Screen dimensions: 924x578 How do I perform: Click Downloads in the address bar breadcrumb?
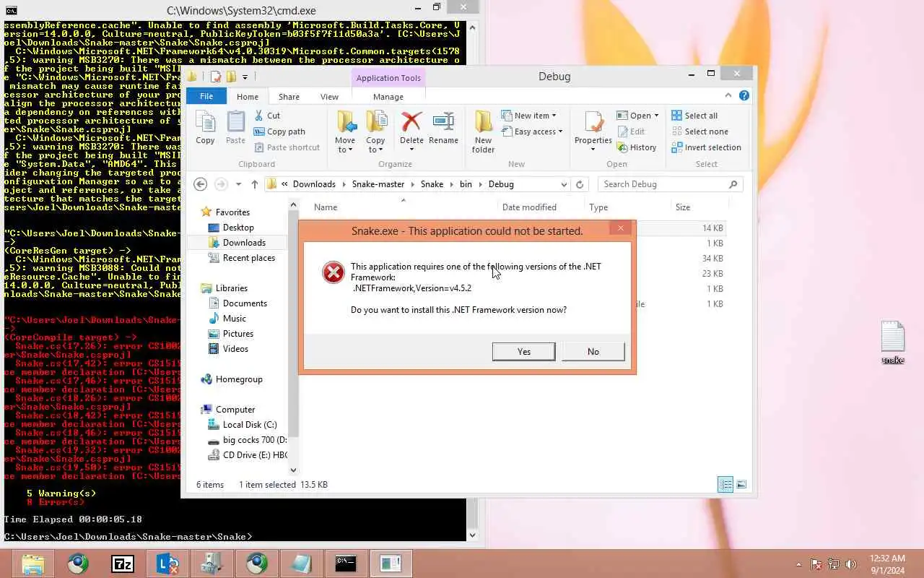click(x=314, y=184)
